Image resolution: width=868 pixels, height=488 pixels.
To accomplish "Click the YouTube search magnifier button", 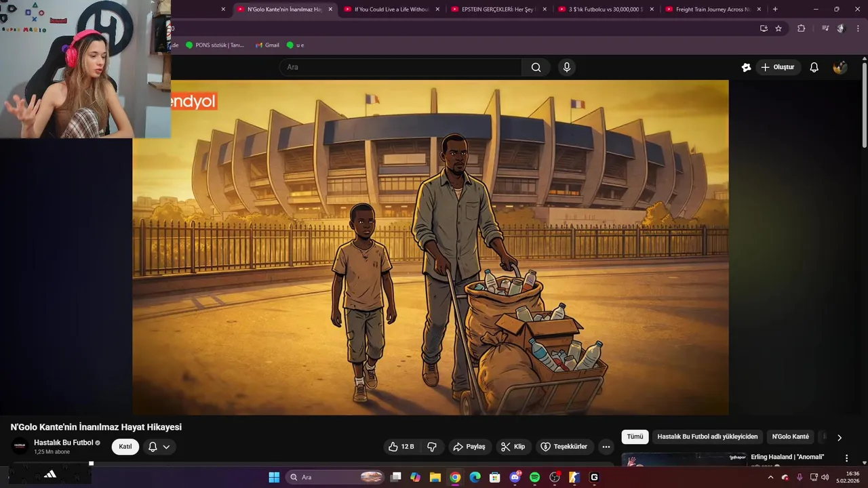I will click(536, 67).
